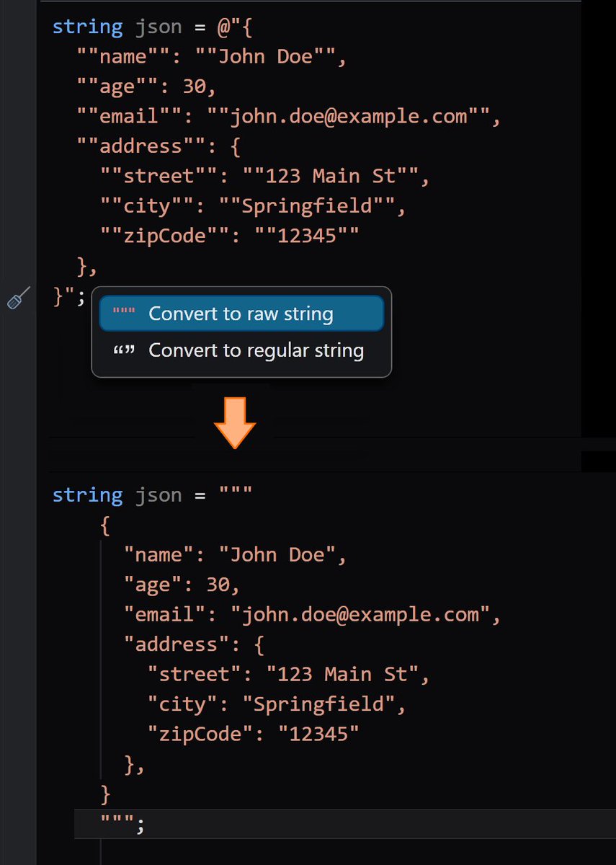Click the "address": { raw string line
This screenshot has width=616, height=865.
point(195,644)
